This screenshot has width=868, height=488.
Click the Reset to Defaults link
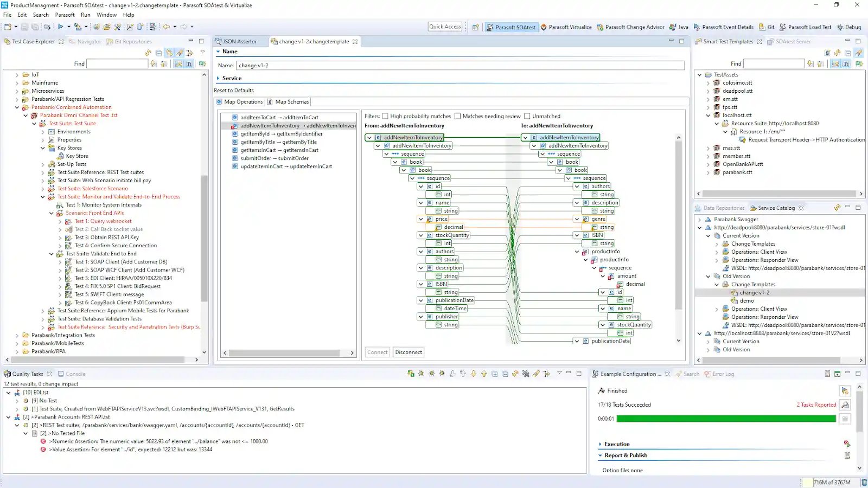click(x=234, y=91)
